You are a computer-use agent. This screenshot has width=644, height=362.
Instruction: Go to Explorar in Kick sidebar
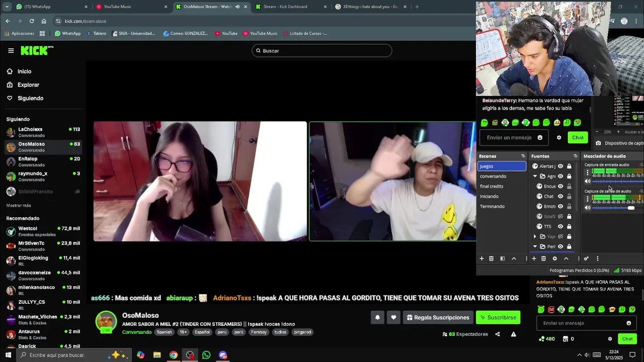click(x=23, y=85)
